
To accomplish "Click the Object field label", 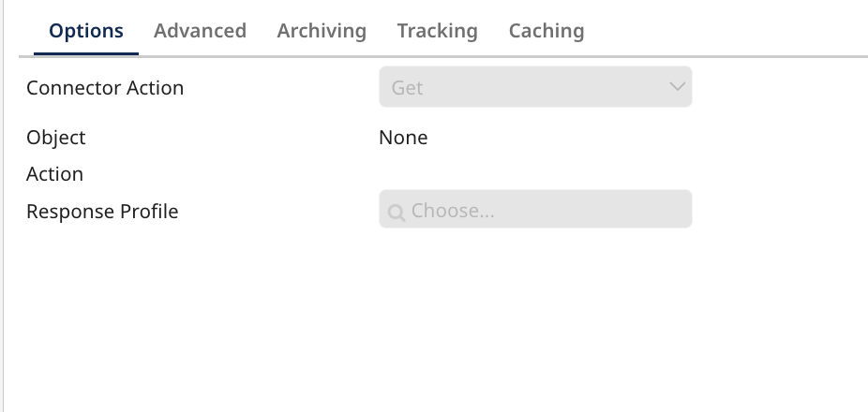I will click(x=56, y=137).
